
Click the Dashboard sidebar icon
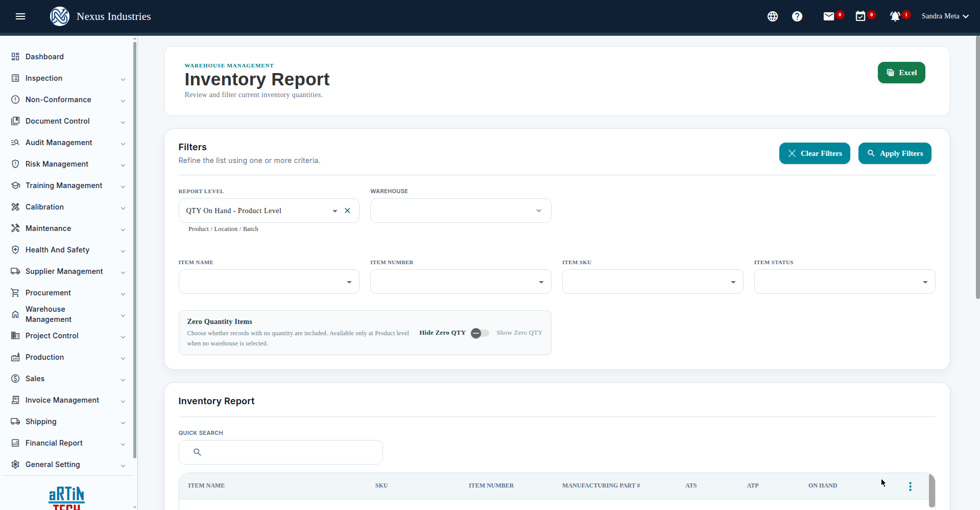(x=15, y=57)
